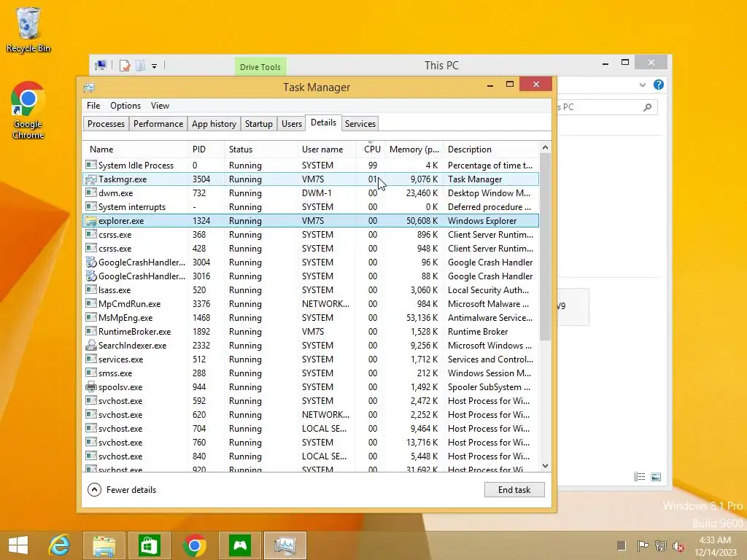This screenshot has width=747, height=560.
Task: Select the explorer.exe process icon
Action: pos(90,220)
